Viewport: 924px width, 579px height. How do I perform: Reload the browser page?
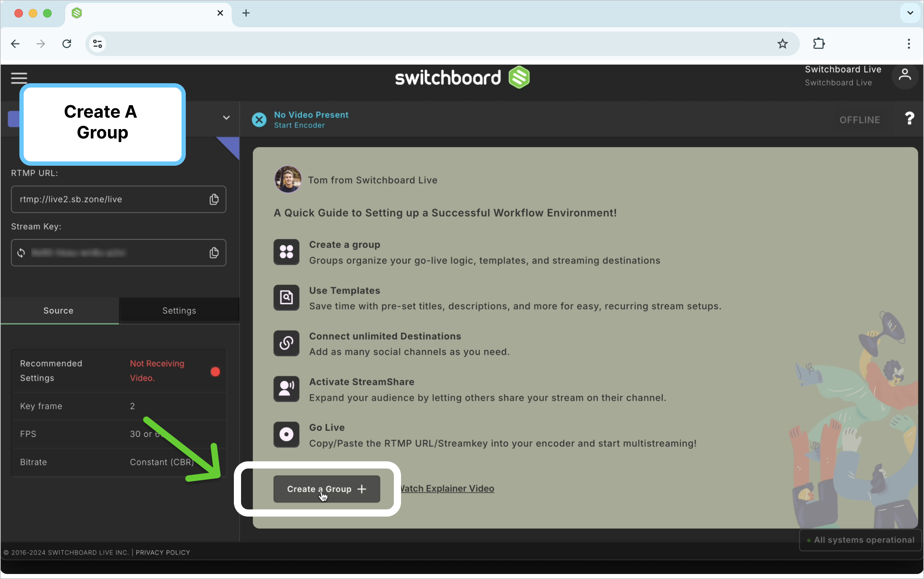(67, 44)
